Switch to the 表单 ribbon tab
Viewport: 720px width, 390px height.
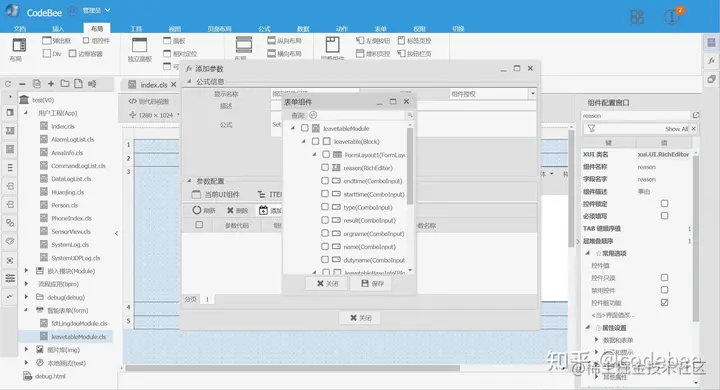point(381,28)
